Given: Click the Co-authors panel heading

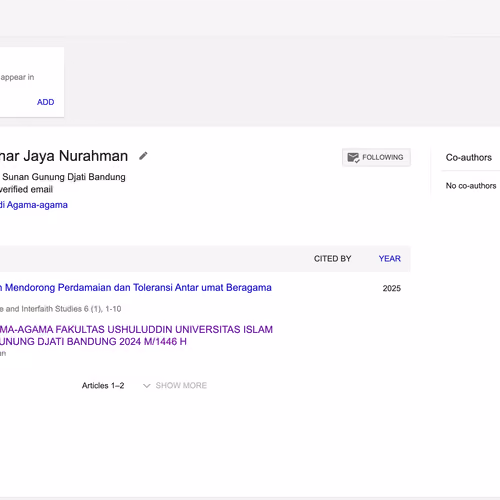Looking at the screenshot, I should [x=469, y=157].
